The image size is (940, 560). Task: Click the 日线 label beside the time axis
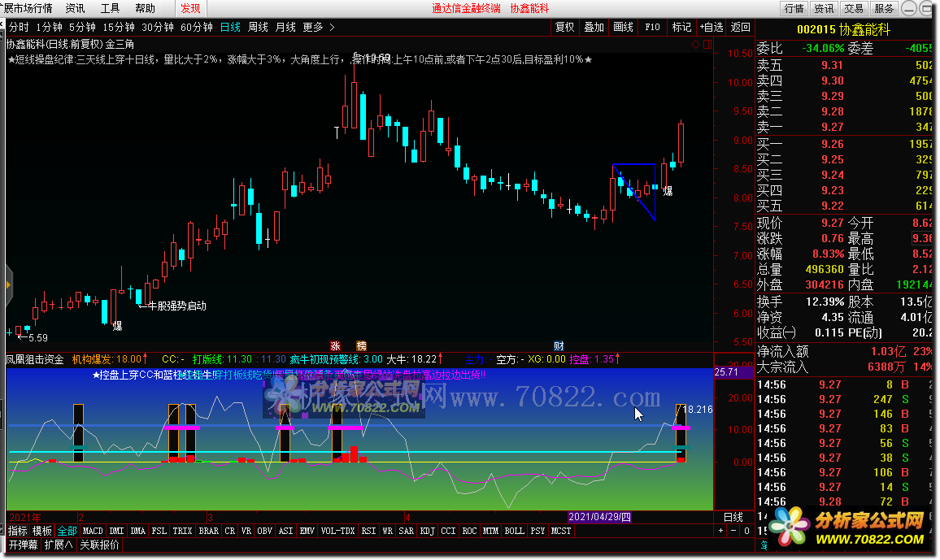tap(733, 517)
